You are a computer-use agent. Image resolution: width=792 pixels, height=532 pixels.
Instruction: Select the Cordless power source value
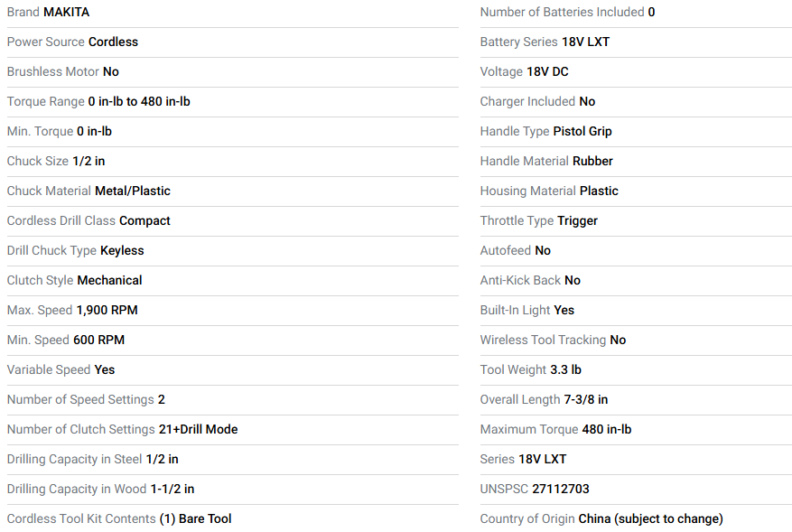(x=113, y=42)
